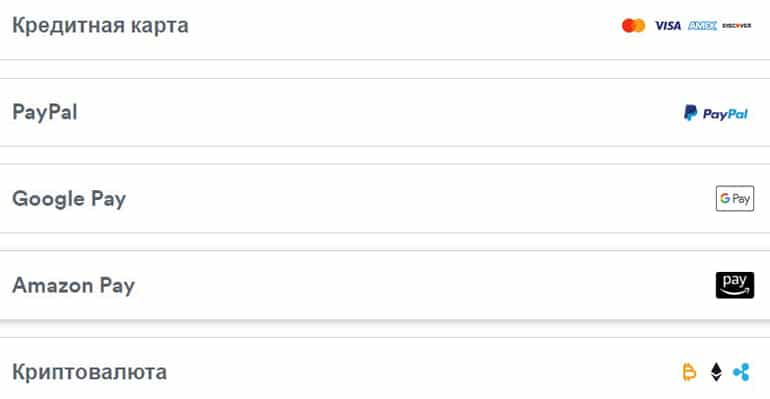
Task: Expand the Кредитная карта payment option
Action: pyautogui.click(x=385, y=27)
